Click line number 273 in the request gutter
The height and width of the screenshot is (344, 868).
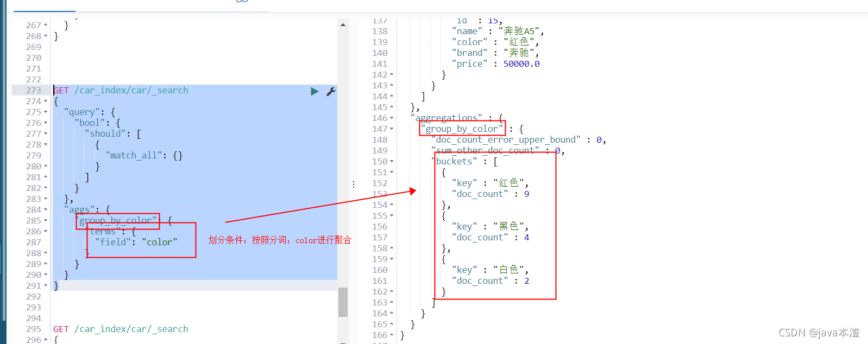coord(34,91)
